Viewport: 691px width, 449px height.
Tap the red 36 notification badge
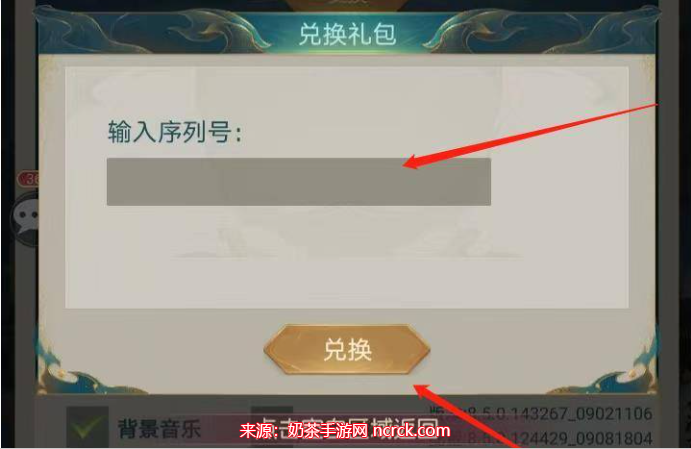tap(28, 179)
